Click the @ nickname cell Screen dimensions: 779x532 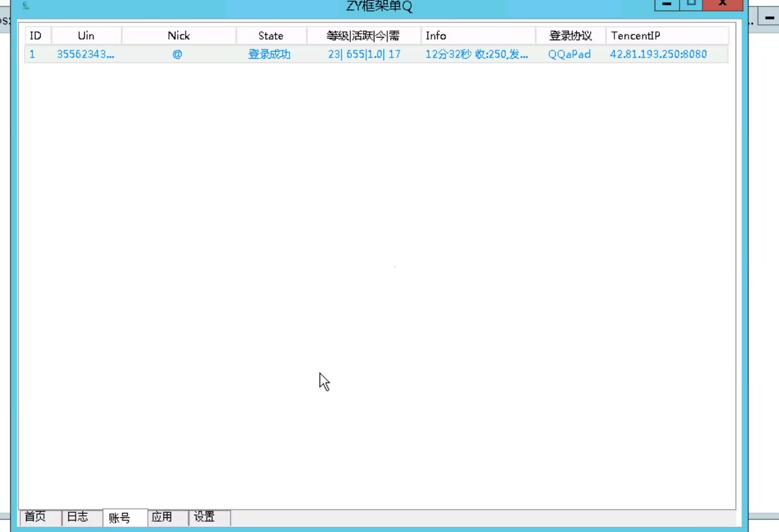(177, 54)
